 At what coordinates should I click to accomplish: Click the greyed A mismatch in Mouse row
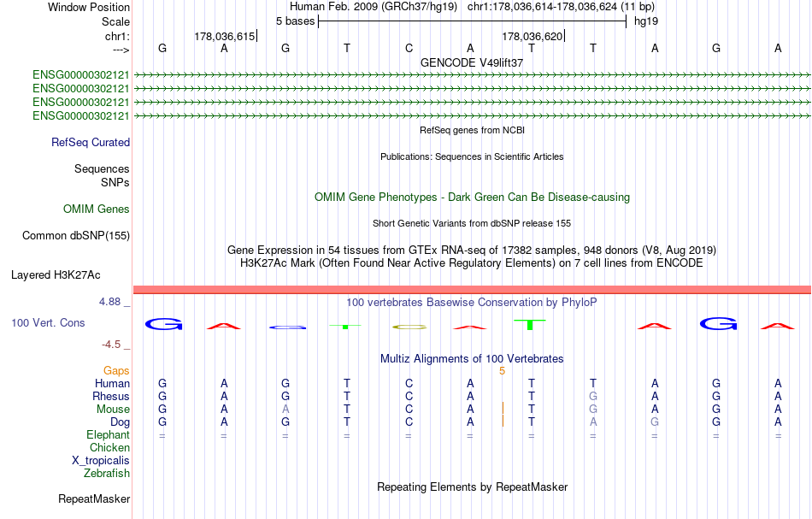point(285,410)
